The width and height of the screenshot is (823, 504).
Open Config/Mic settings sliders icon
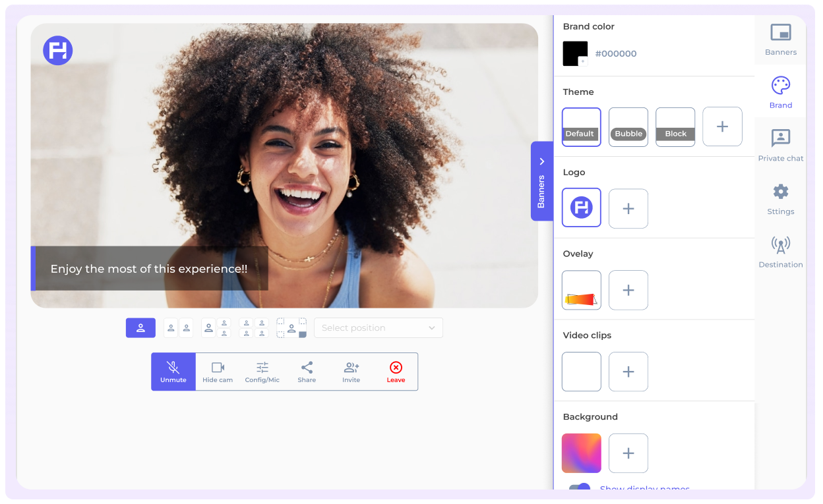click(x=262, y=368)
